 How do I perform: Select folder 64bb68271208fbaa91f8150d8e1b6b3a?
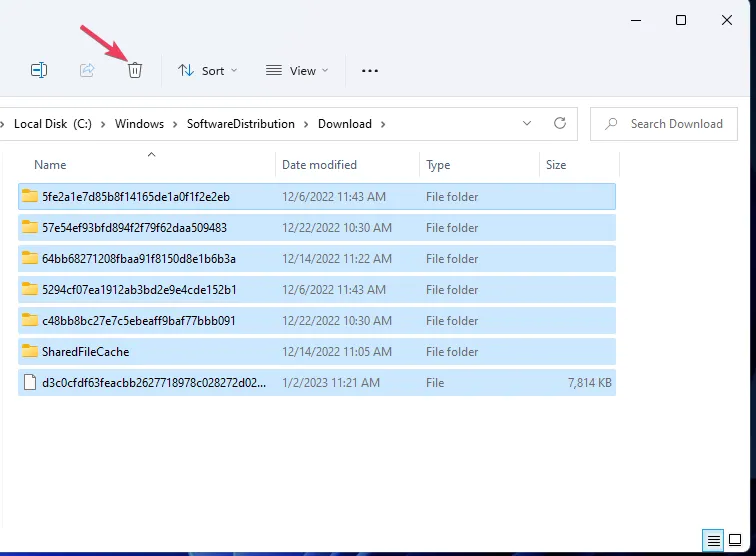click(x=317, y=258)
